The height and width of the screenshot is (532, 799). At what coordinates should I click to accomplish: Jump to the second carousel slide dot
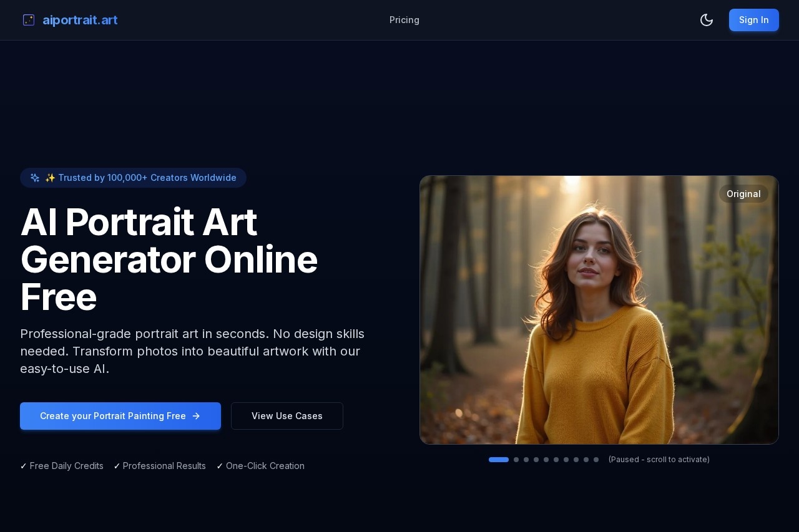(x=516, y=460)
